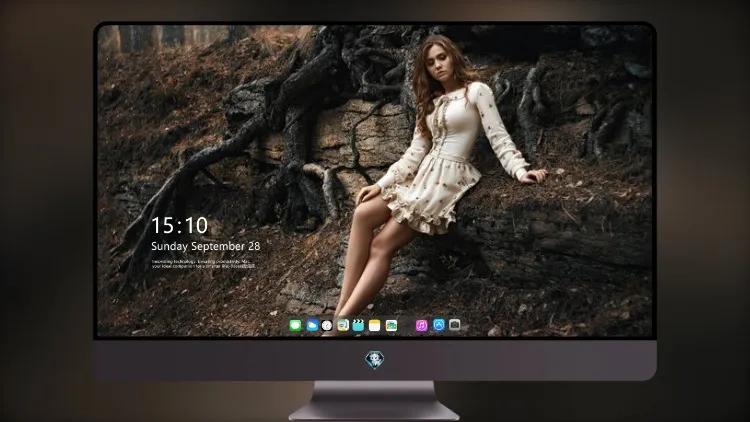Click the 15:10 clock widget
This screenshot has height=422, width=750.
[x=179, y=225]
